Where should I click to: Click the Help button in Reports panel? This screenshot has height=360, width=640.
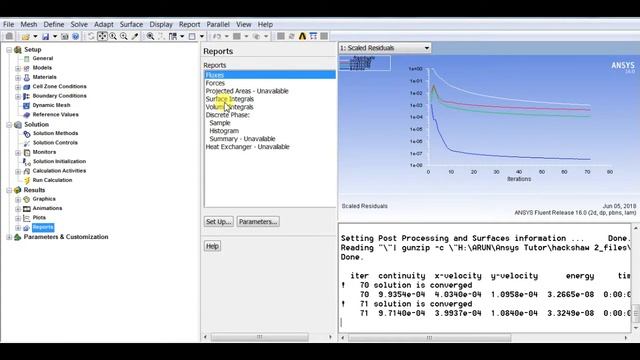click(x=212, y=246)
